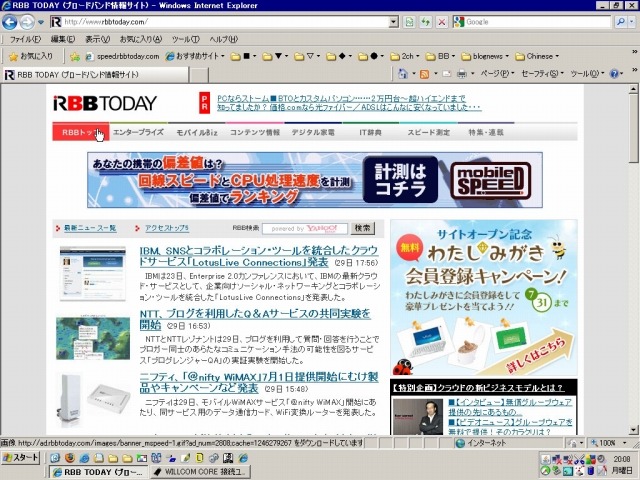Open the お気に入り favorites star button
Viewport: 640px width, 480px height.
[31, 56]
